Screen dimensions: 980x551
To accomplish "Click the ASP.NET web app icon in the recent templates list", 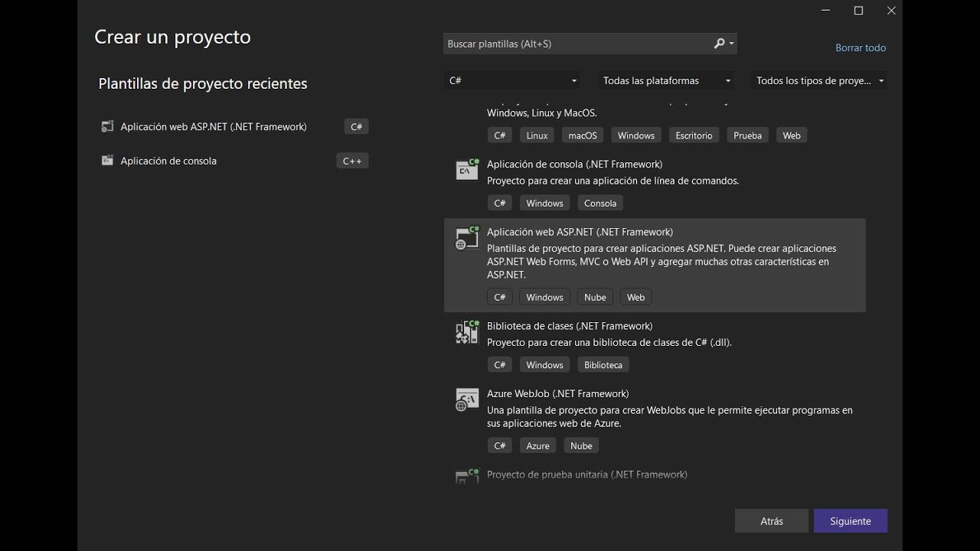I will (107, 126).
